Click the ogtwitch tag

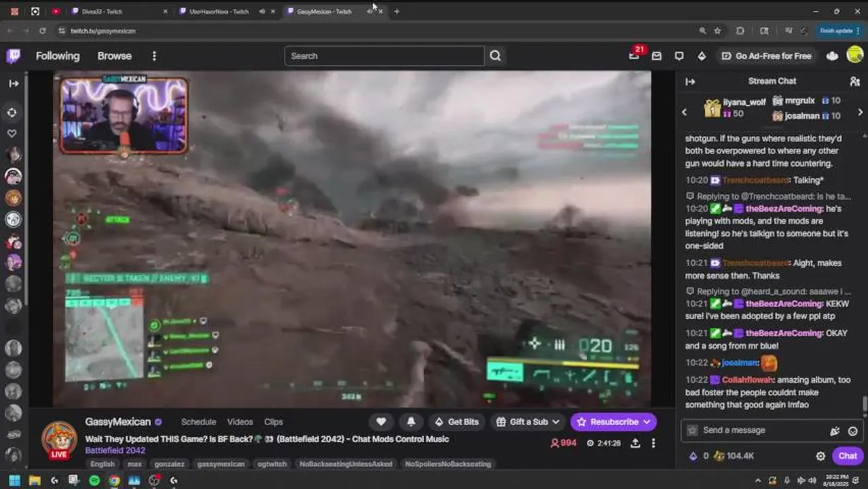(x=272, y=464)
